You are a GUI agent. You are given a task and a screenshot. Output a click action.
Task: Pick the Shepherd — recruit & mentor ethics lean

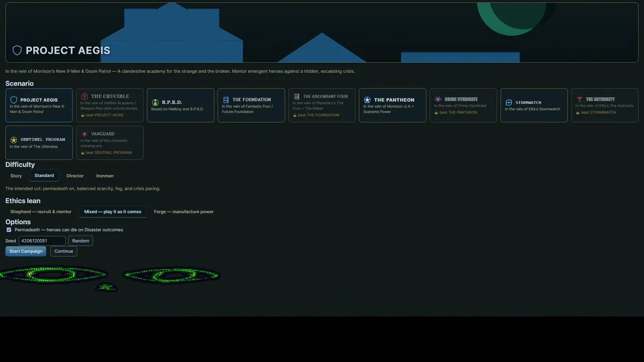tap(41, 212)
